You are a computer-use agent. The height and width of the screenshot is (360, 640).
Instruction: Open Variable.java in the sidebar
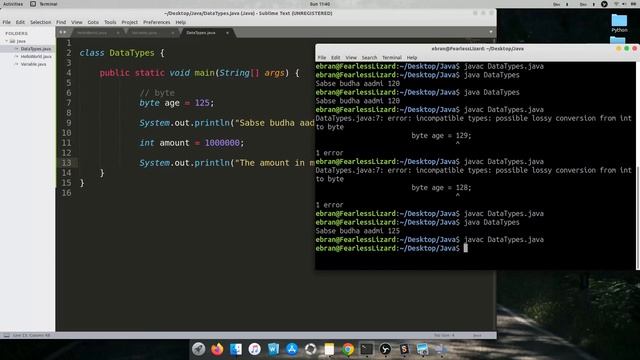[33, 64]
